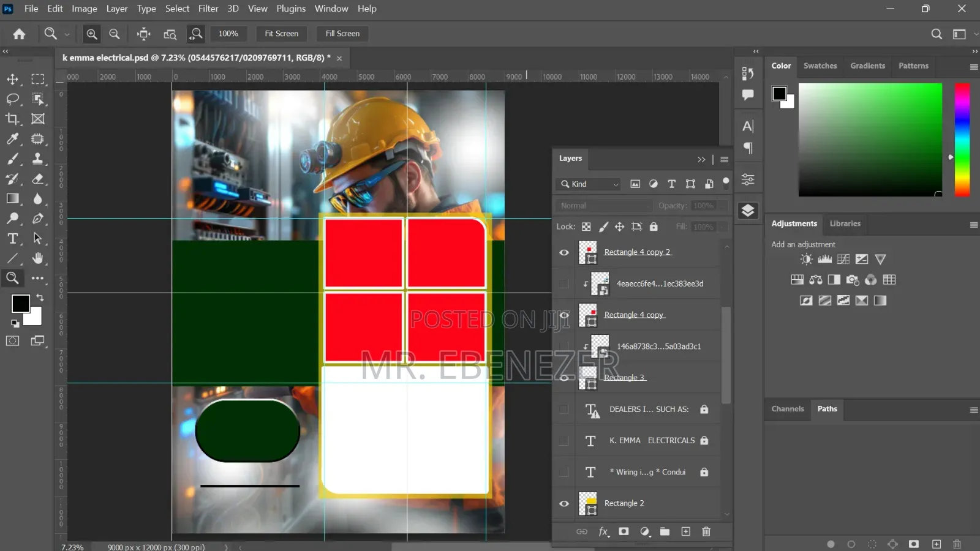Add a layer mask
This screenshot has height=551, width=980.
click(x=624, y=531)
